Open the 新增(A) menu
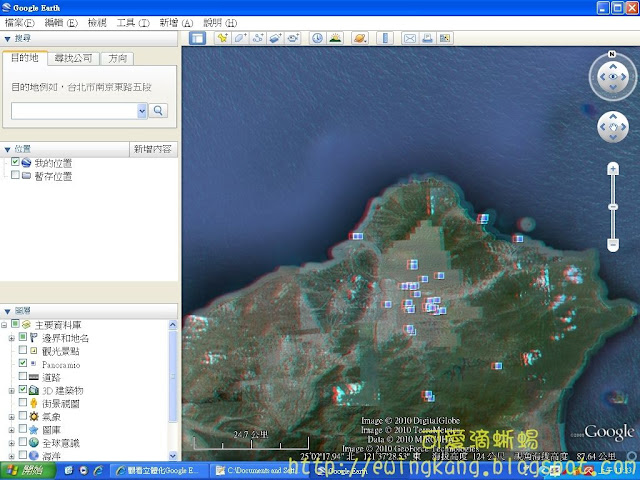The width and height of the screenshot is (640, 480). coord(176,23)
